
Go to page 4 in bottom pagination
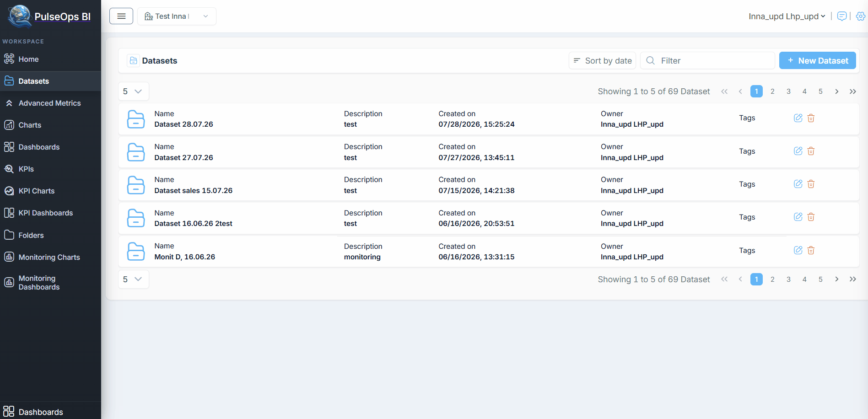[804, 279]
